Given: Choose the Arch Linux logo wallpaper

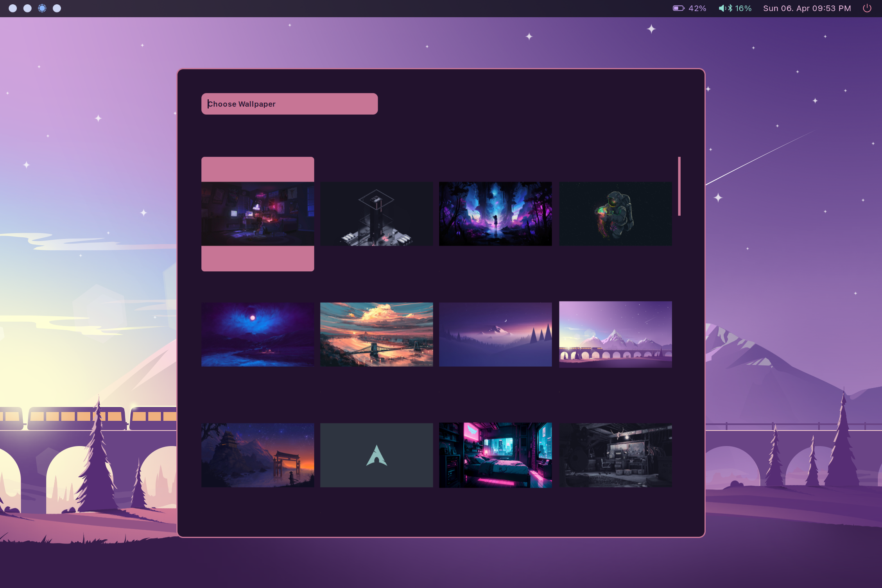Looking at the screenshot, I should click(x=376, y=455).
